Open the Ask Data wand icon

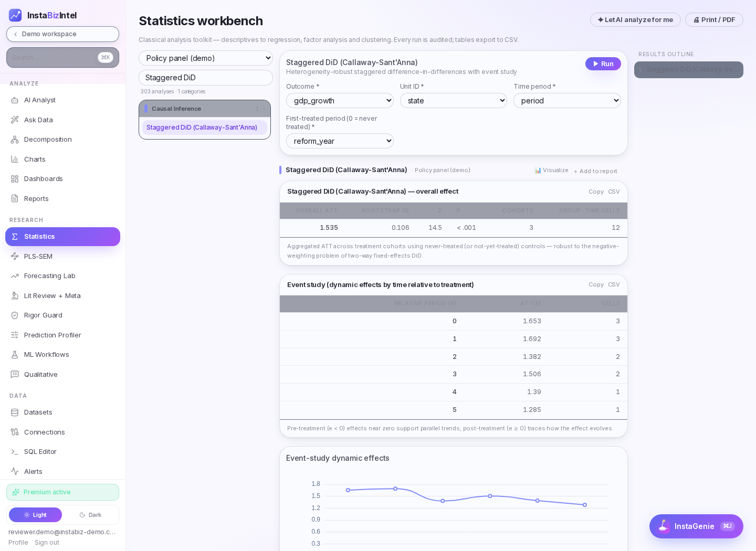point(15,120)
